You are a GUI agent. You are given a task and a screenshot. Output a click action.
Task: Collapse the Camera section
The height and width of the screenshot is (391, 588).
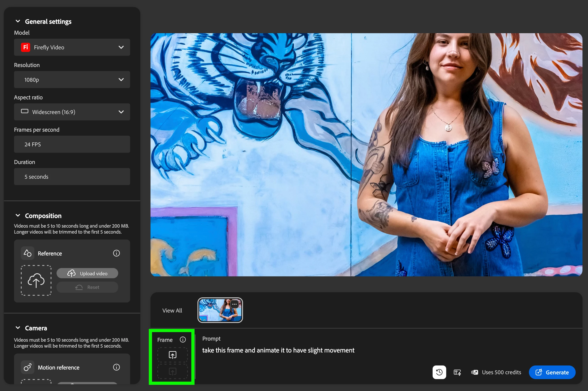click(18, 328)
